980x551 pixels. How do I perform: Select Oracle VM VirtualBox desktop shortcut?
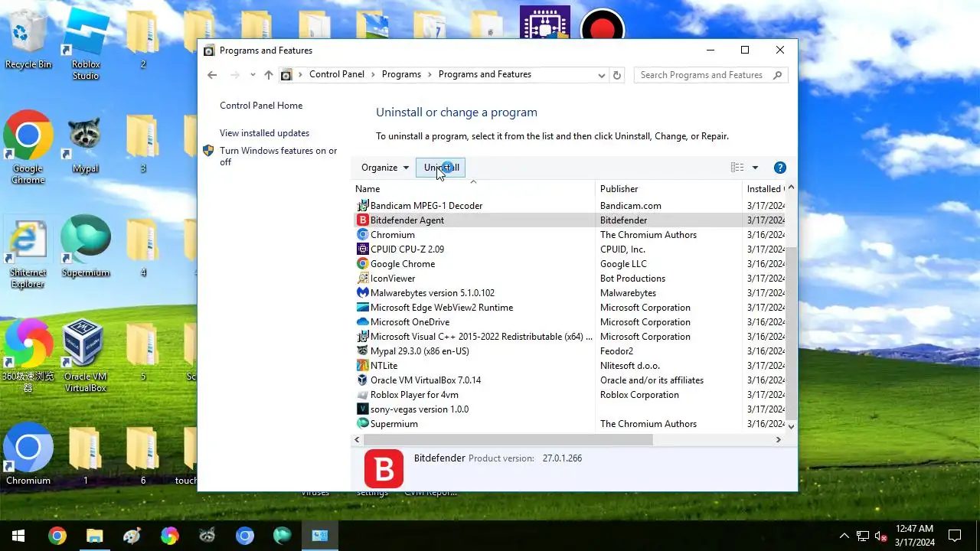point(86,356)
